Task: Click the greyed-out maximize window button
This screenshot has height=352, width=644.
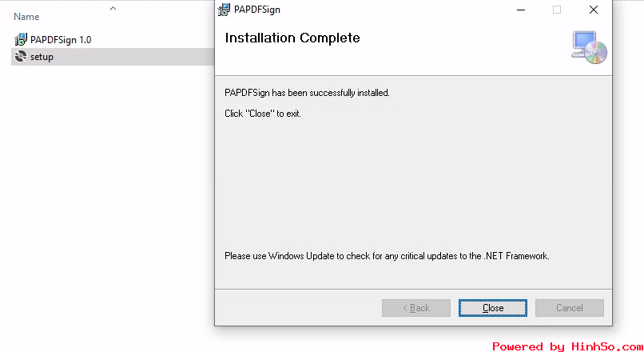Action: click(x=557, y=10)
